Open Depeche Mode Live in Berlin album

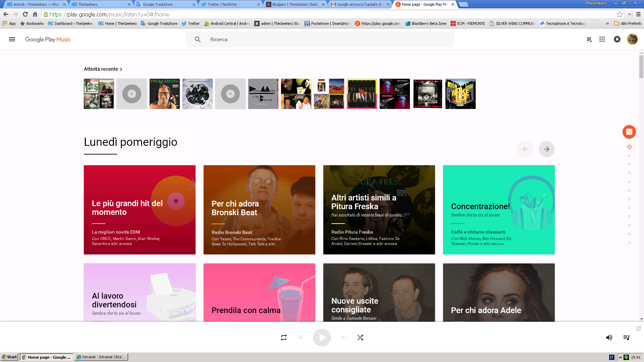tap(263, 94)
